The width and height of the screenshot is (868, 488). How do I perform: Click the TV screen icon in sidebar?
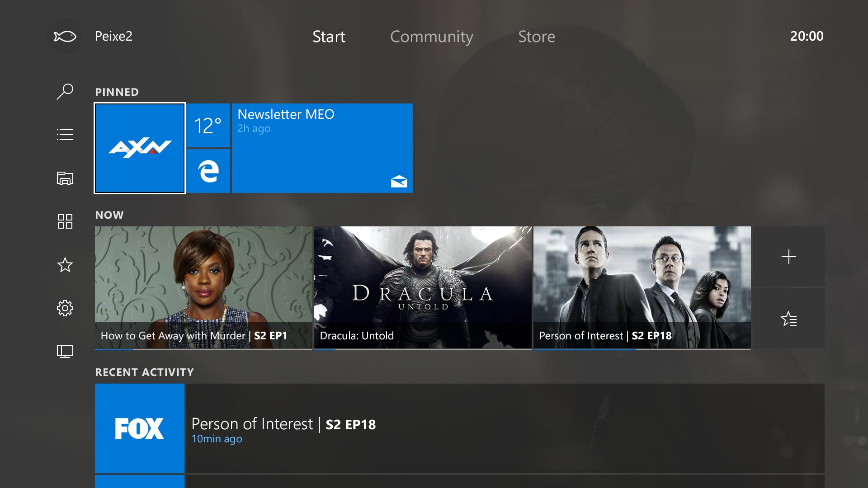pos(65,352)
